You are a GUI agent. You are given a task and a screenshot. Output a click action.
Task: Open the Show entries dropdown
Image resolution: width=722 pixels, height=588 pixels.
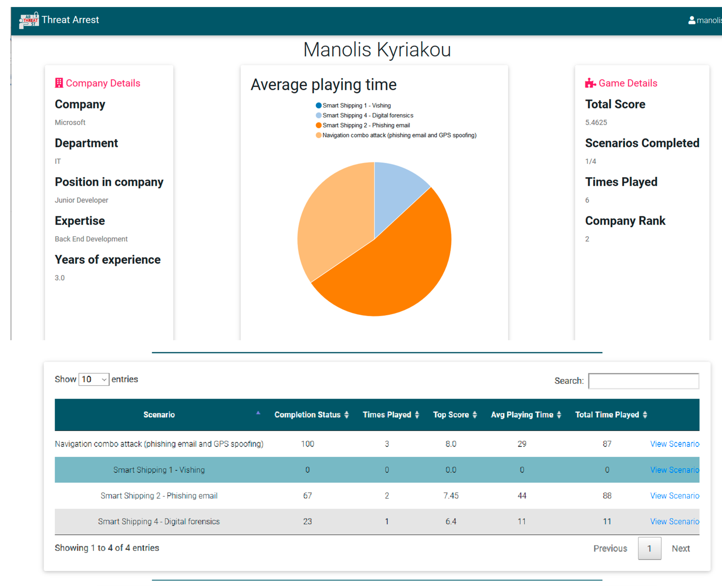94,379
